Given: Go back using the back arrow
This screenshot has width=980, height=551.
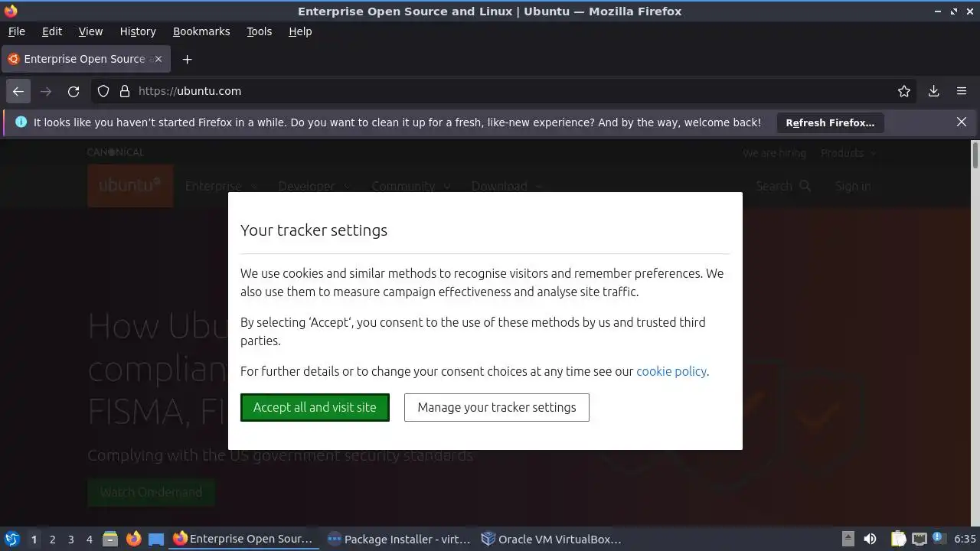Looking at the screenshot, I should point(18,91).
